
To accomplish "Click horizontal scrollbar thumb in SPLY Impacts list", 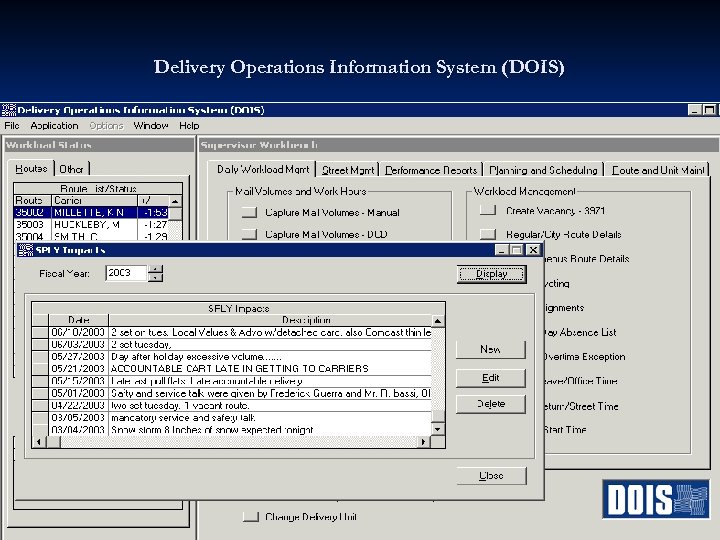I will (x=53, y=442).
